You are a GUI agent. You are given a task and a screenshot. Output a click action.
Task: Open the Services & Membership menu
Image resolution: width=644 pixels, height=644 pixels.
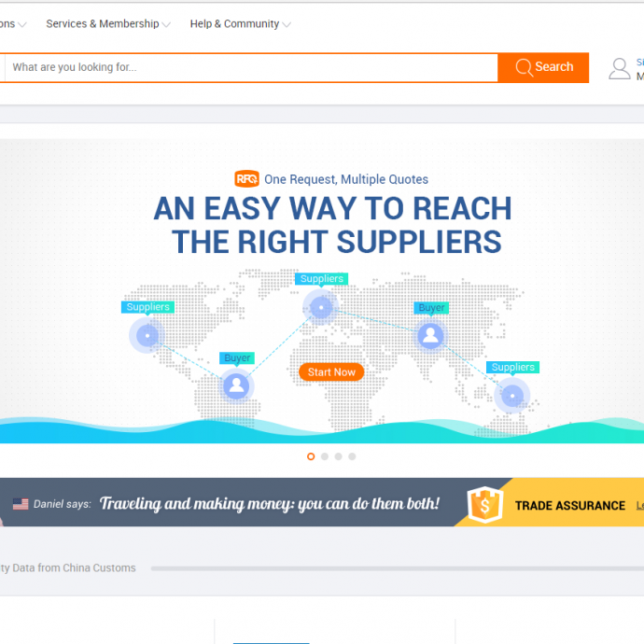(103, 24)
